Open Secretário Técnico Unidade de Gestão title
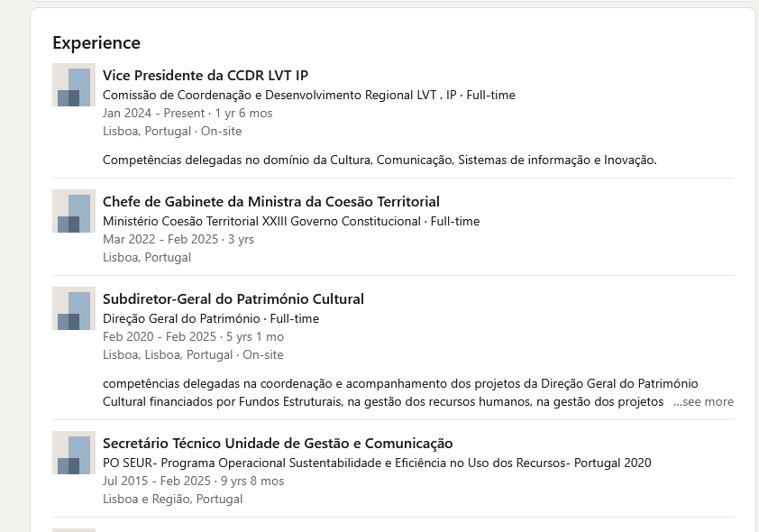Image resolution: width=759 pixels, height=532 pixels. click(278, 444)
